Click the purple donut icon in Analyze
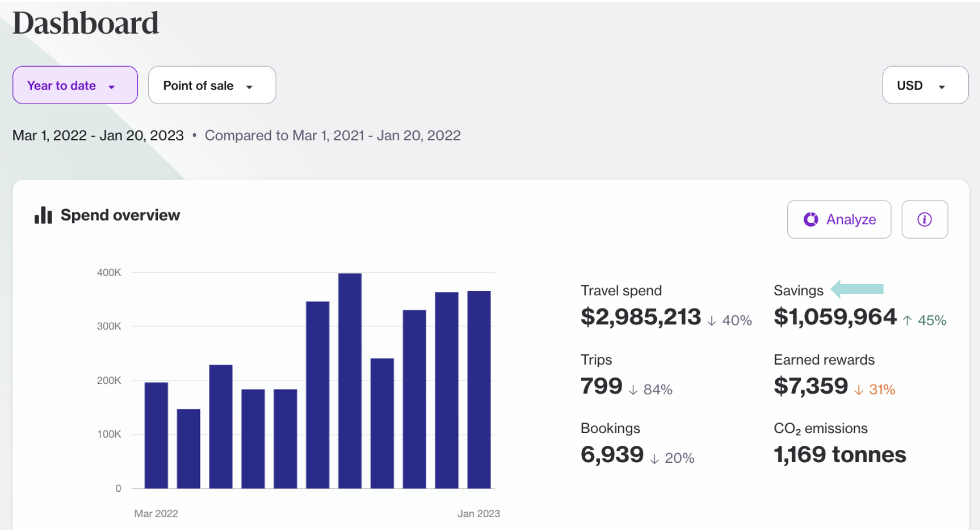The width and height of the screenshot is (980, 530). coord(810,220)
